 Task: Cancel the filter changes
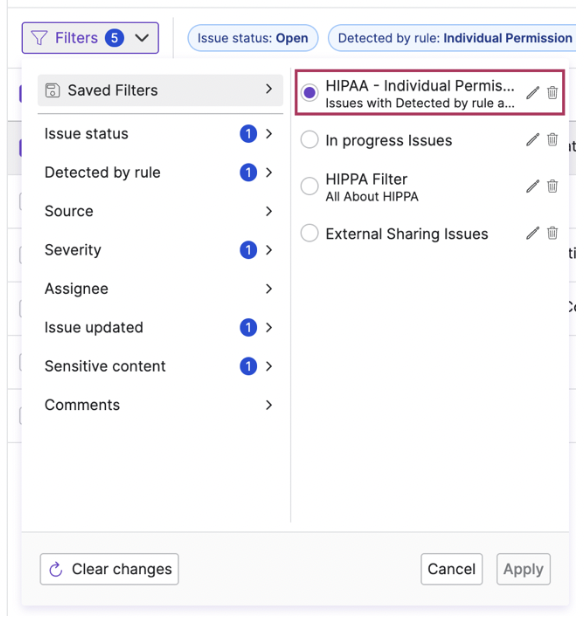tap(451, 569)
